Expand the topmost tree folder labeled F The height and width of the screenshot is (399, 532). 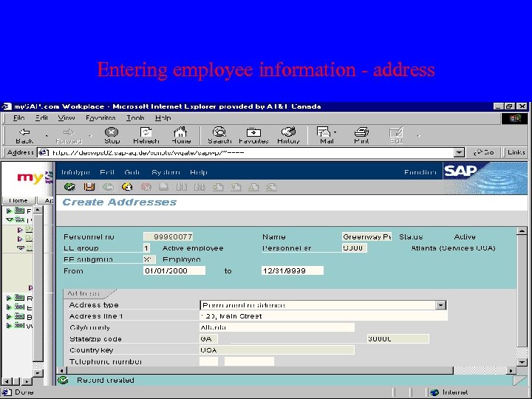[x=9, y=211]
